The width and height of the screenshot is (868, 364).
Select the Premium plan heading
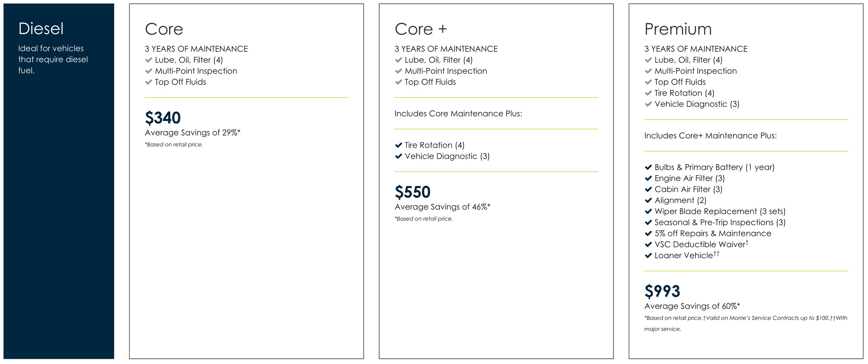[x=678, y=29]
